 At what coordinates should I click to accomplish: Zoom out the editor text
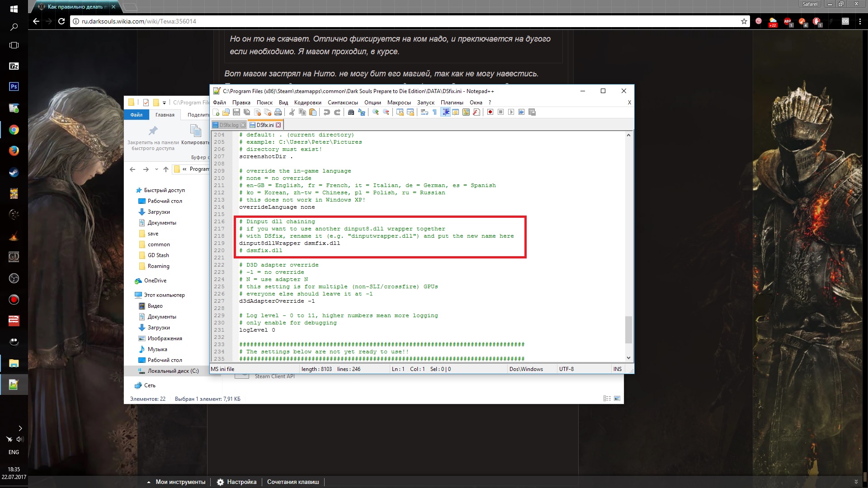[386, 112]
